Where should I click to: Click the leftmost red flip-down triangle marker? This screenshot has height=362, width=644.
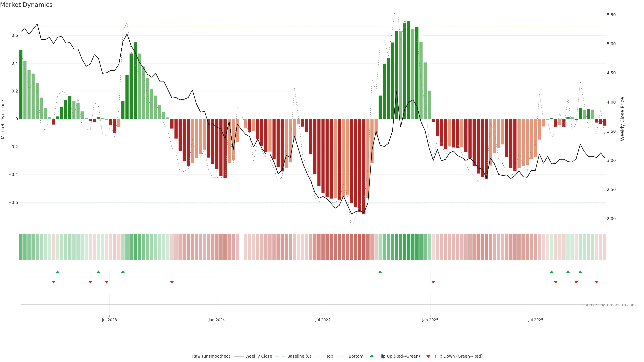(53, 282)
